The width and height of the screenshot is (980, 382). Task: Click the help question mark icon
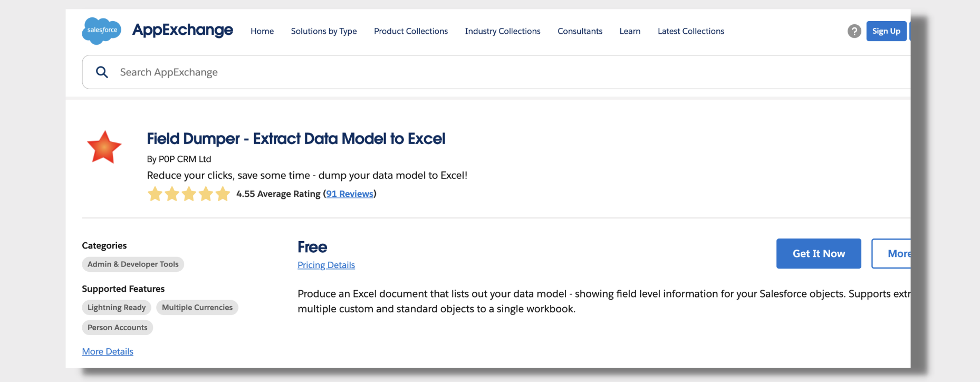click(854, 31)
